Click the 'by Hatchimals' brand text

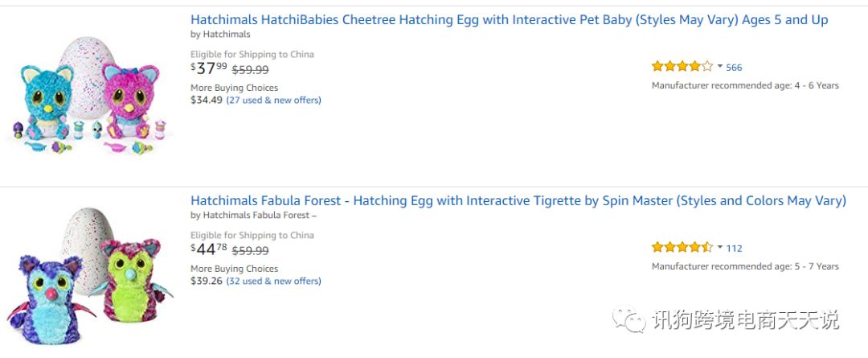click(220, 35)
